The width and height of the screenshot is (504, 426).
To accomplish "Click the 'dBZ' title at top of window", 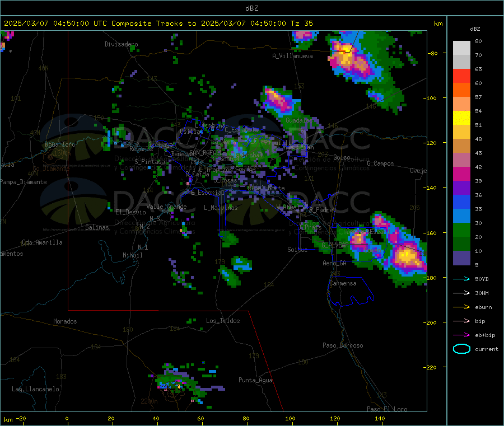I will [x=251, y=8].
